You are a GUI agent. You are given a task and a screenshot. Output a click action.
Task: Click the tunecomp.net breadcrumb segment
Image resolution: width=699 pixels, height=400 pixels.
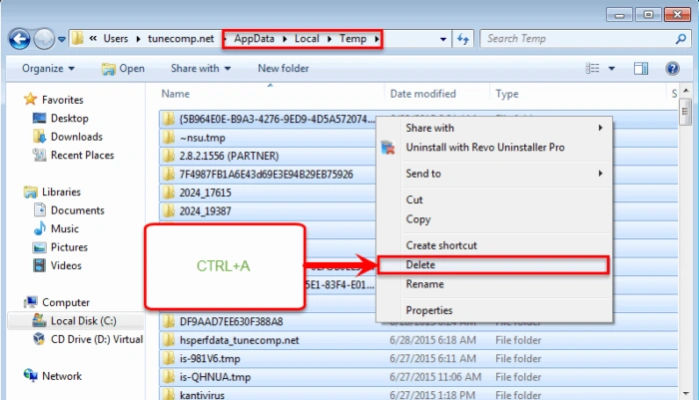point(181,39)
